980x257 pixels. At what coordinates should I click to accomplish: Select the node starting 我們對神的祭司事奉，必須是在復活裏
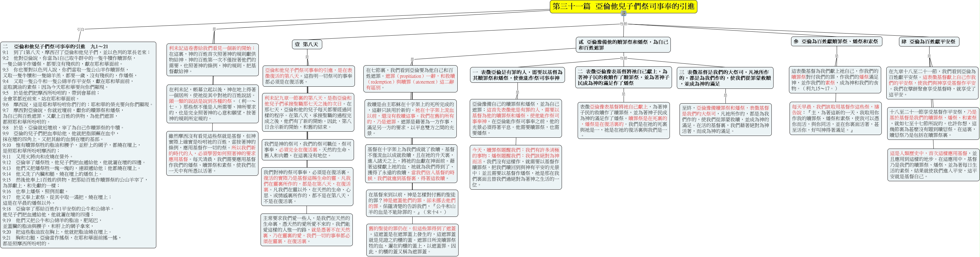(x=307, y=187)
